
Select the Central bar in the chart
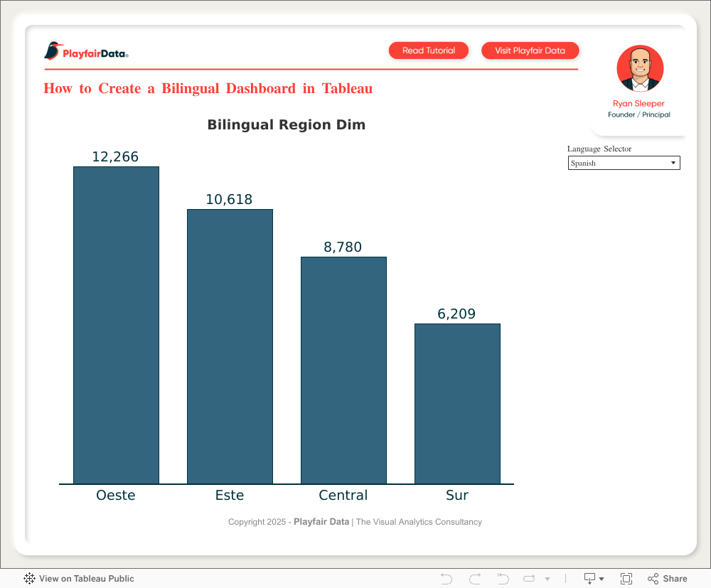click(x=343, y=370)
